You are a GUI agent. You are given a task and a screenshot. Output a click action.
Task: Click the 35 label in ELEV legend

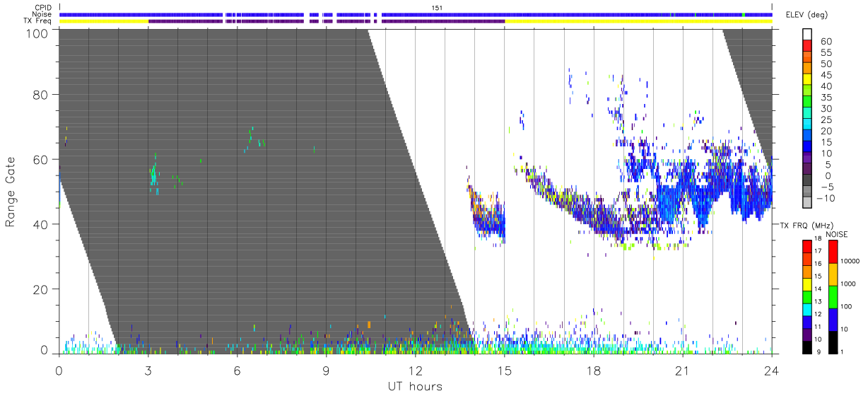click(x=826, y=98)
